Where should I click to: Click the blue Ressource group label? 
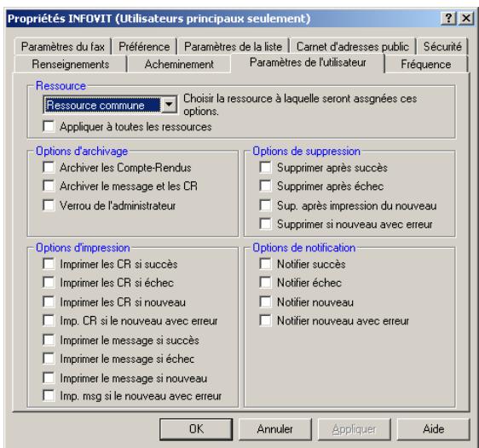tap(61, 86)
